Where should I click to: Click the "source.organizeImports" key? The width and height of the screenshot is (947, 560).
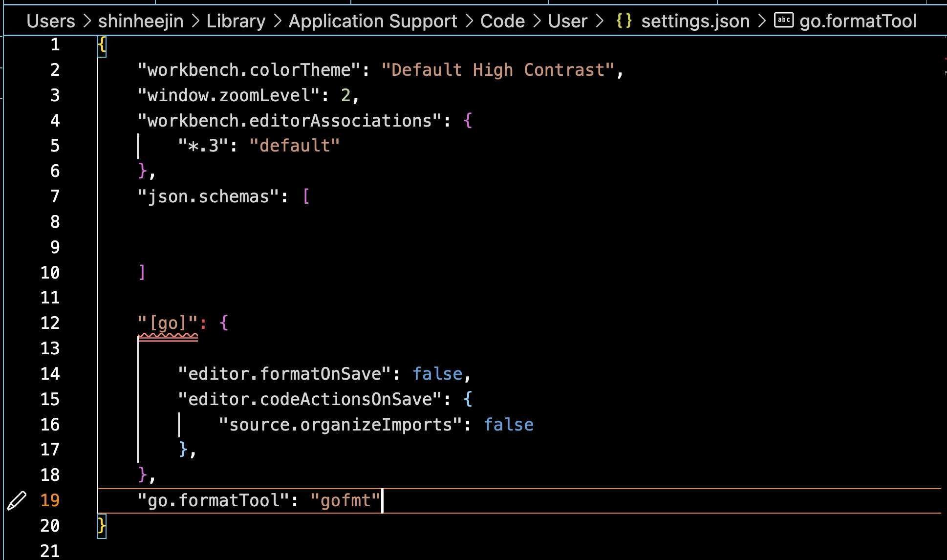(341, 425)
